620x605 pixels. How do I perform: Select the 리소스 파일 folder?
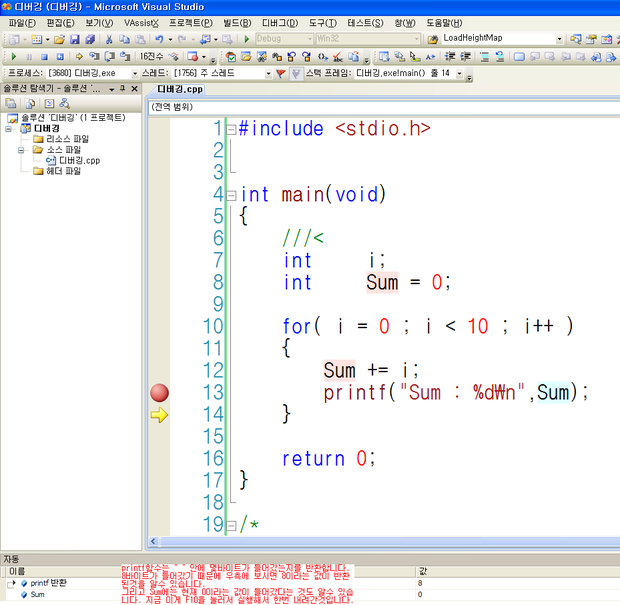point(67,139)
